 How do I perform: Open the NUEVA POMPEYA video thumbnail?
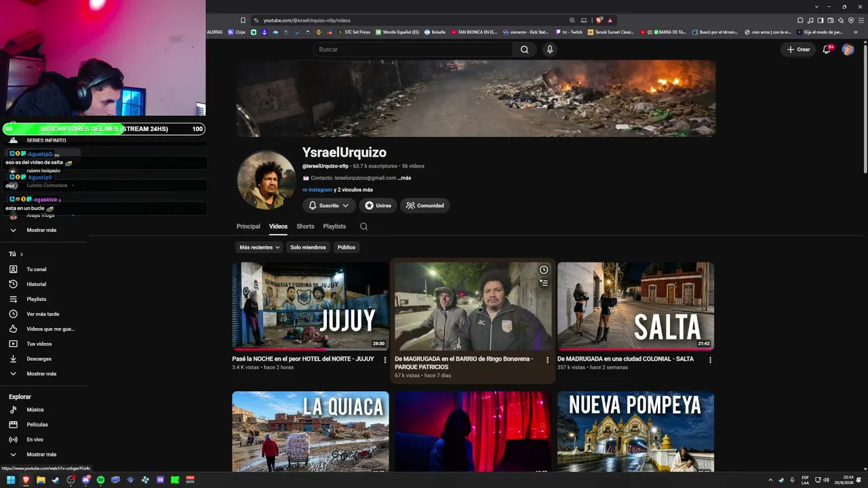635,432
